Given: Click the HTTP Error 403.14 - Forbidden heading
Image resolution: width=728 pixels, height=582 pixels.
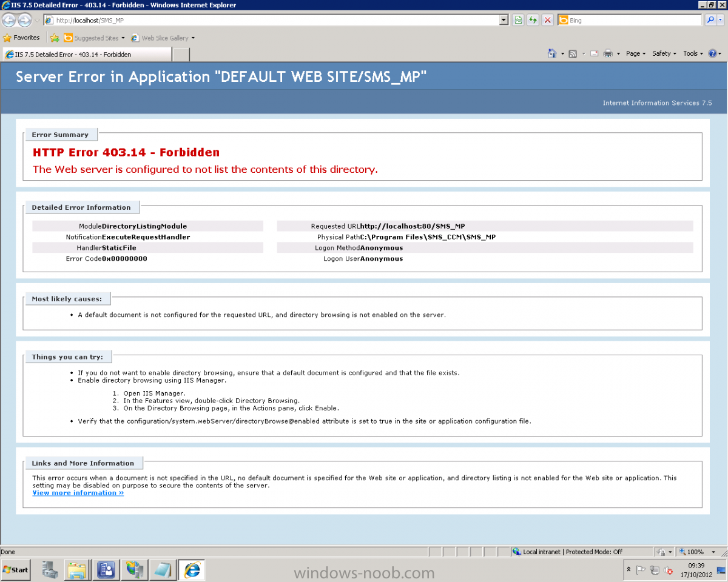Looking at the screenshot, I should (x=126, y=152).
